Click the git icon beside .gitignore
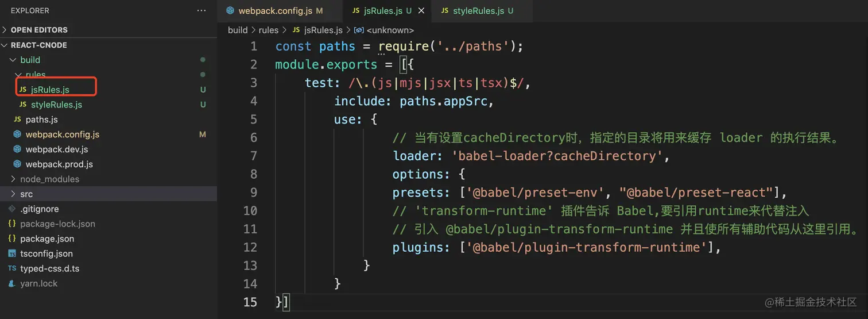This screenshot has width=868, height=319. coord(11,209)
